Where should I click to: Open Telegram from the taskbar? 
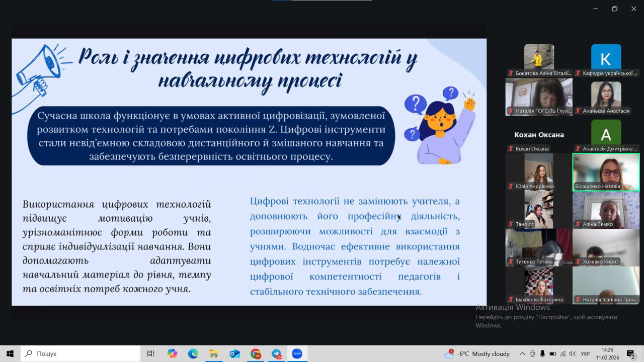click(276, 353)
